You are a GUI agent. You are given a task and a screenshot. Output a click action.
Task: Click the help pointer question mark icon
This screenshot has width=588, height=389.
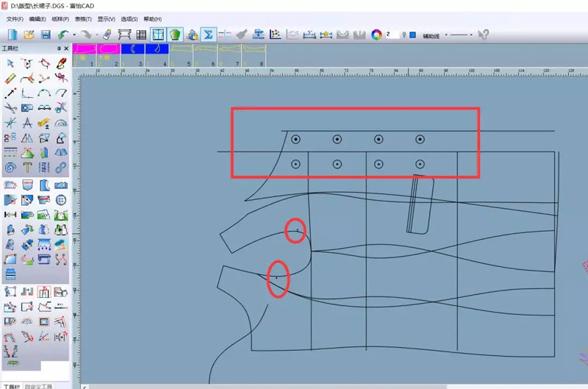[483, 35]
